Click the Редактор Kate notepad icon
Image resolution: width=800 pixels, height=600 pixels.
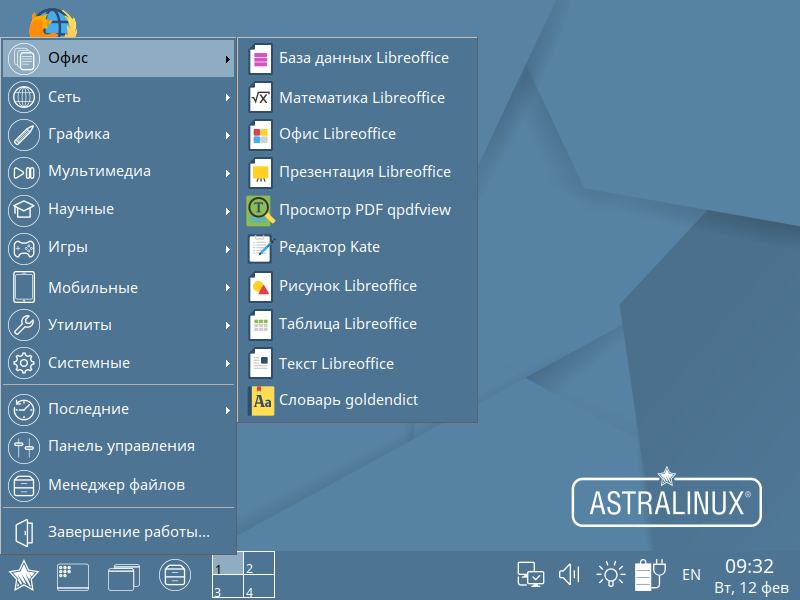[x=261, y=248]
